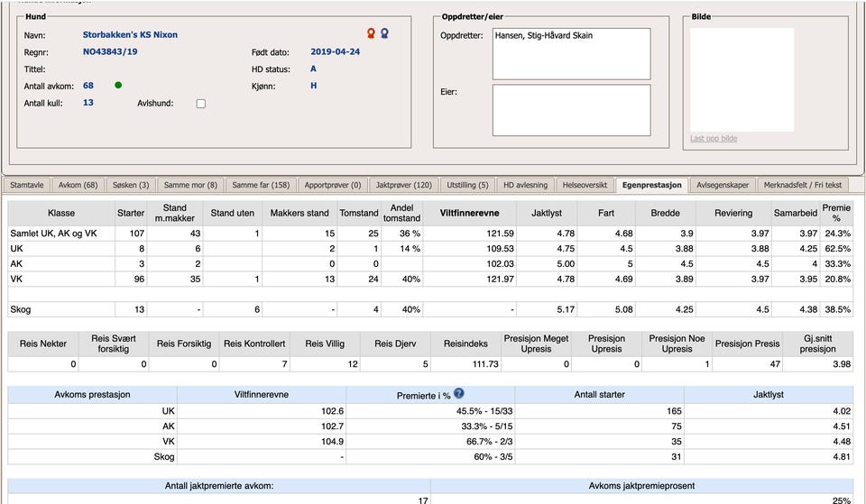Show the HD avlesning tab

point(525,185)
